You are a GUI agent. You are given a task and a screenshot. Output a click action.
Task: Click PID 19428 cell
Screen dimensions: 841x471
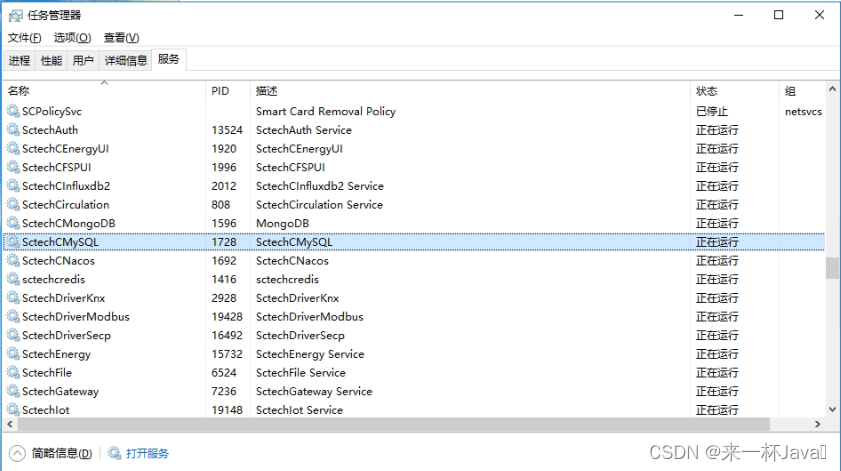[227, 317]
